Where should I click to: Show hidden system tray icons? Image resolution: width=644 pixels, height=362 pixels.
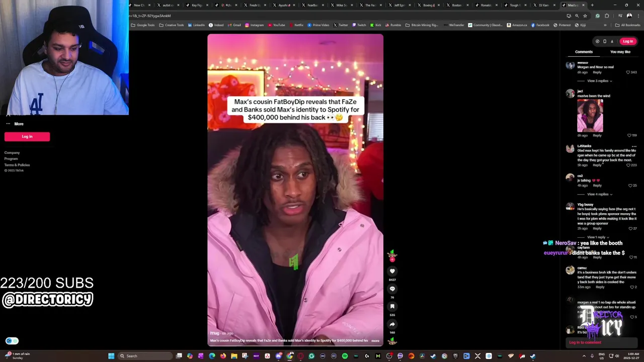tap(584, 356)
